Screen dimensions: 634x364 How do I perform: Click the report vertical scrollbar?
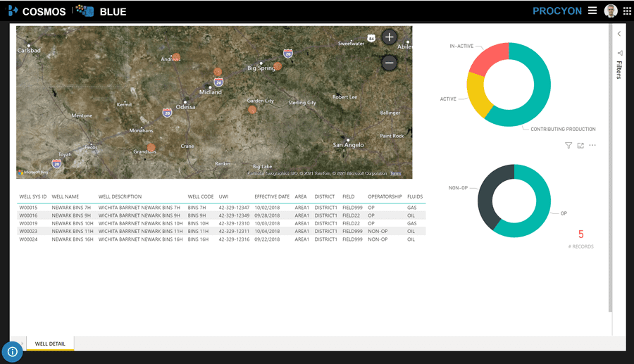click(x=610, y=168)
